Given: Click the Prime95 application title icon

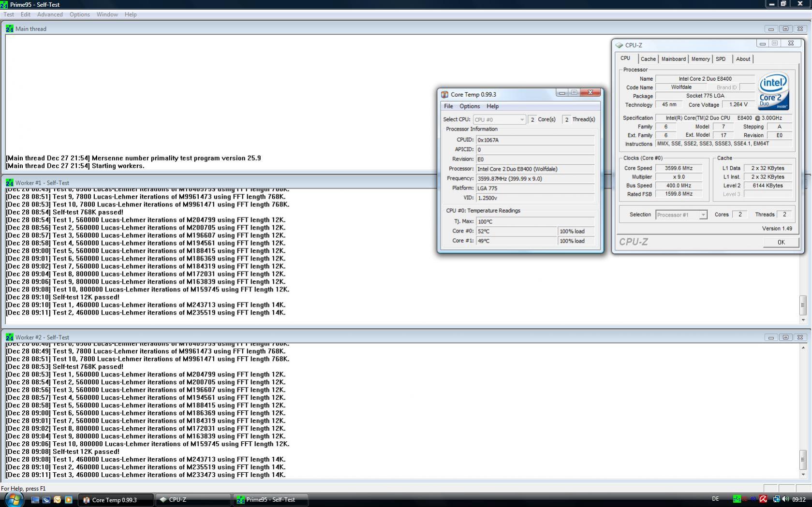Looking at the screenshot, I should point(4,4).
